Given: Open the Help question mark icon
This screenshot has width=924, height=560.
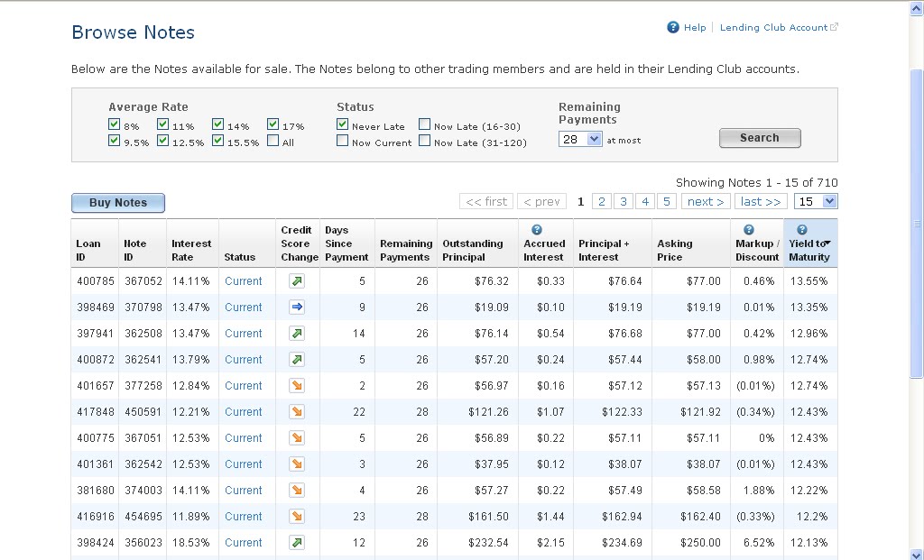Looking at the screenshot, I should (x=673, y=27).
